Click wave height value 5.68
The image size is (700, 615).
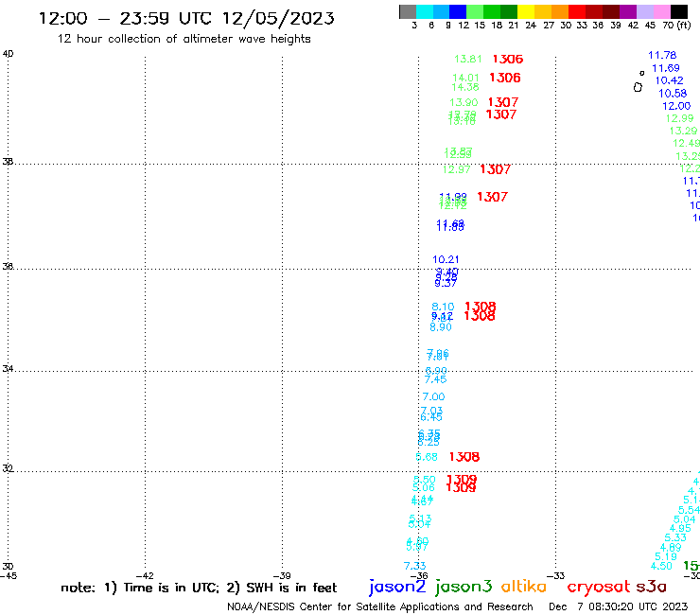tap(427, 457)
